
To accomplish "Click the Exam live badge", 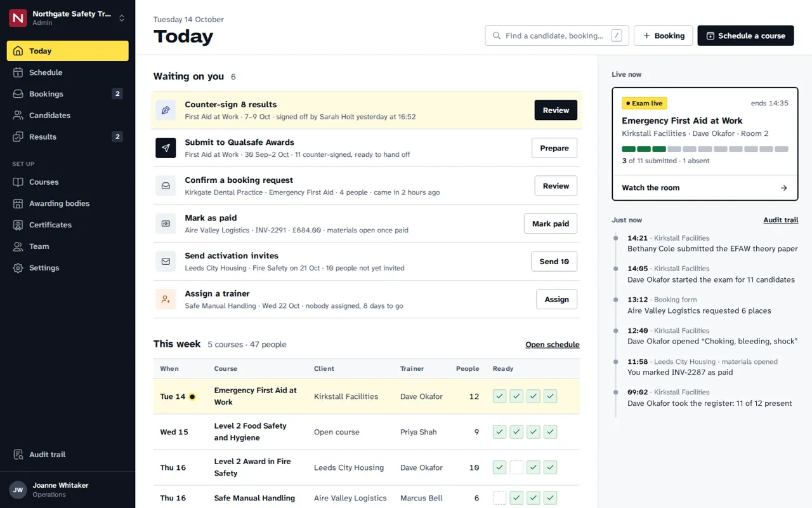I will 645,103.
